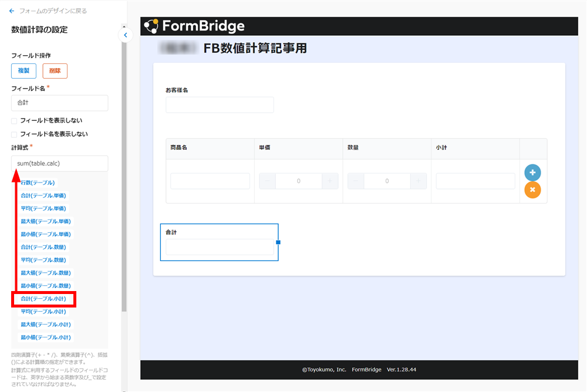The height and width of the screenshot is (392, 587).
Task: Increase the 単価 value with the plus button
Action: pyautogui.click(x=330, y=181)
